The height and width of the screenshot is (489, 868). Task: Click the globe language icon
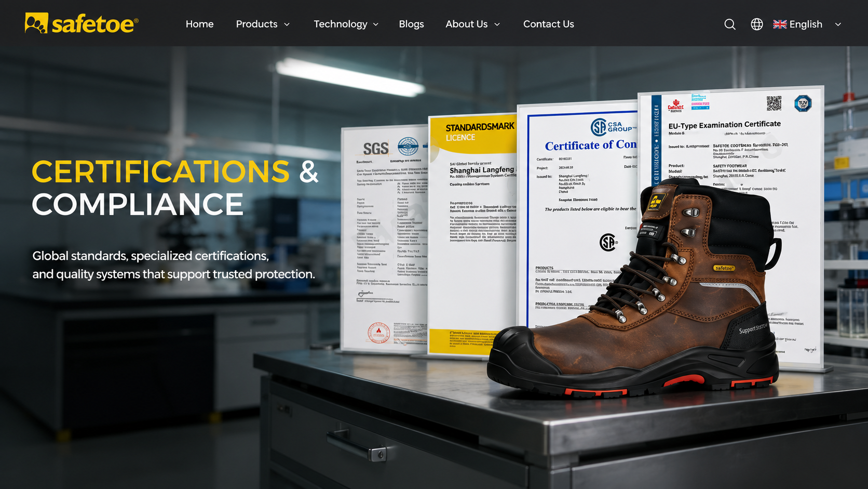757,24
